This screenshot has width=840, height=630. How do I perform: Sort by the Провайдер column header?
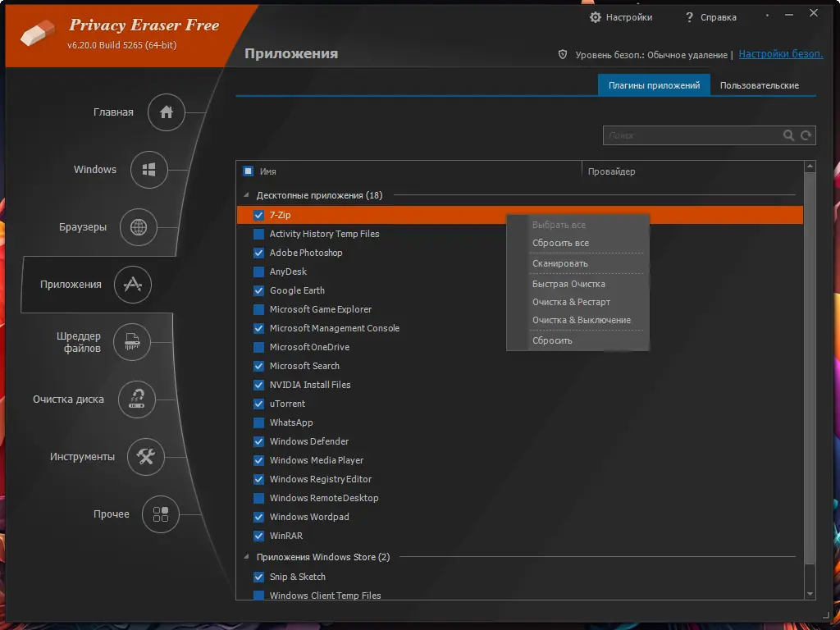pyautogui.click(x=611, y=171)
